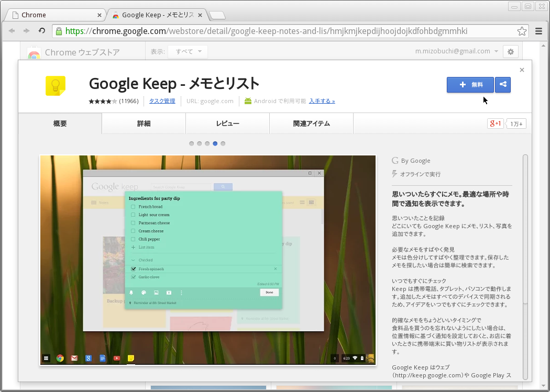Open the タスク管理 category link
The width and height of the screenshot is (550, 392).
pos(162,101)
